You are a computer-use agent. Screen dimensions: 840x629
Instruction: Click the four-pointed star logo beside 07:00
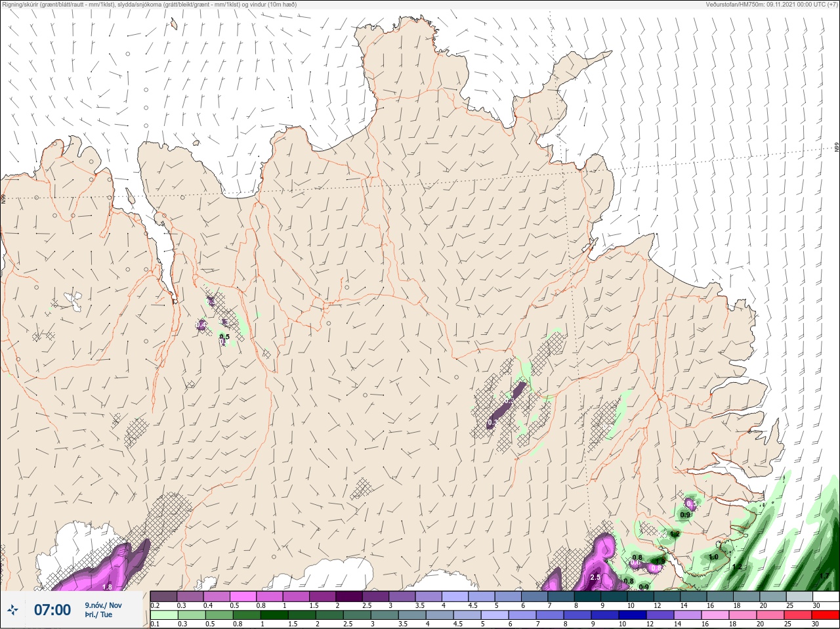(12, 610)
